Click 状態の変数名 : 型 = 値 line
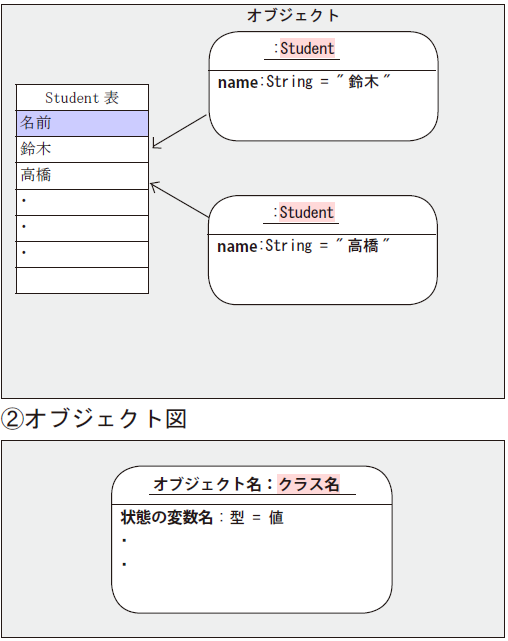The width and height of the screenshot is (508, 641). click(202, 518)
